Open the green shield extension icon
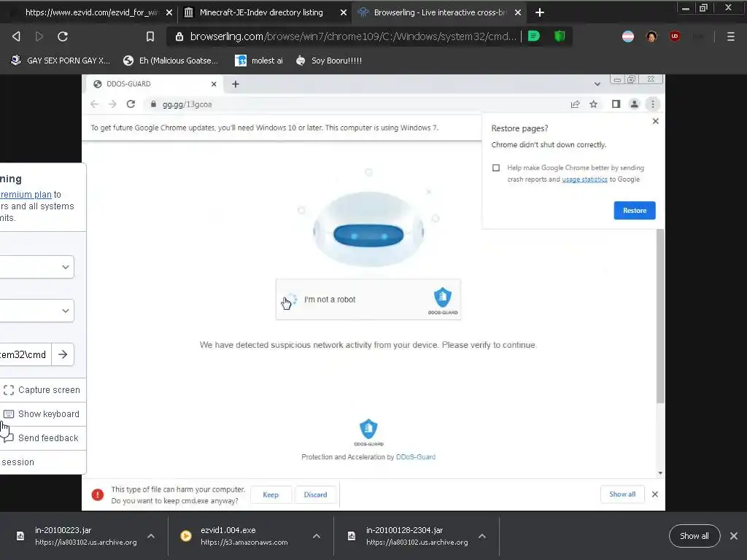 (560, 36)
